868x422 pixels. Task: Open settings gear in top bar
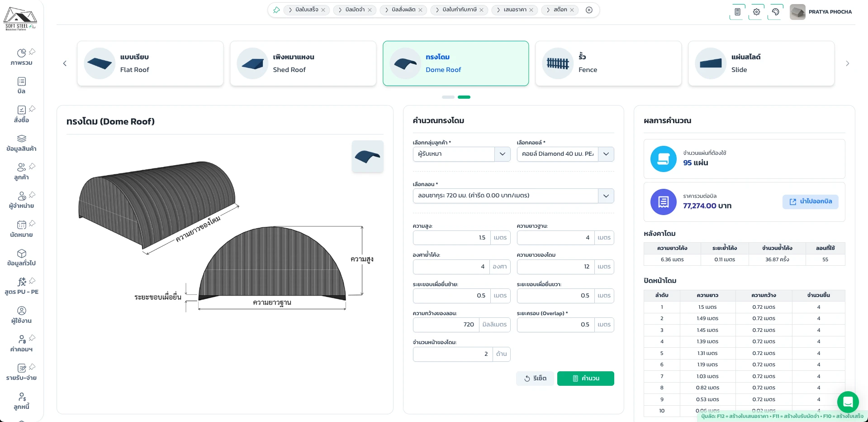point(756,12)
